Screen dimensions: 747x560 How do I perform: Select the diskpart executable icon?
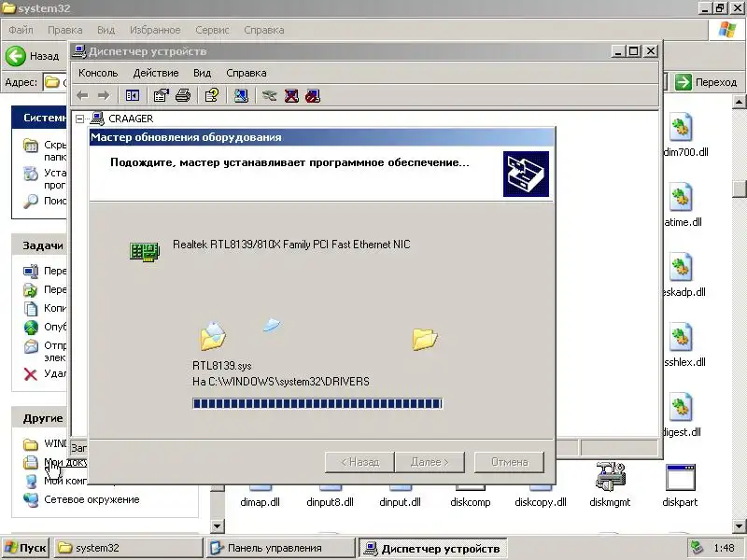click(x=681, y=477)
